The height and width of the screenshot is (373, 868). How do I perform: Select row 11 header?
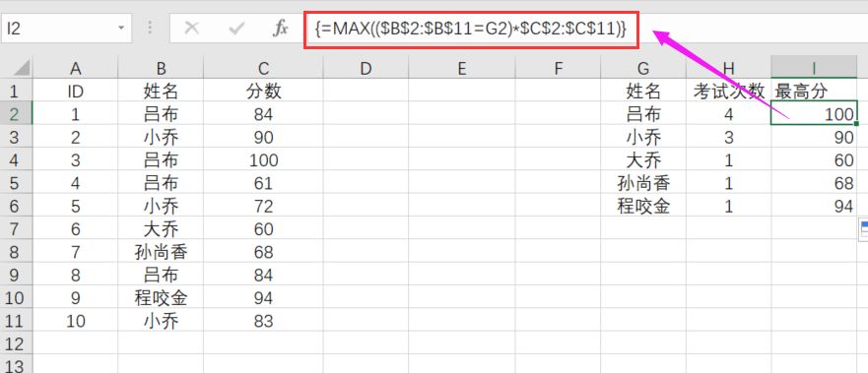click(x=16, y=320)
